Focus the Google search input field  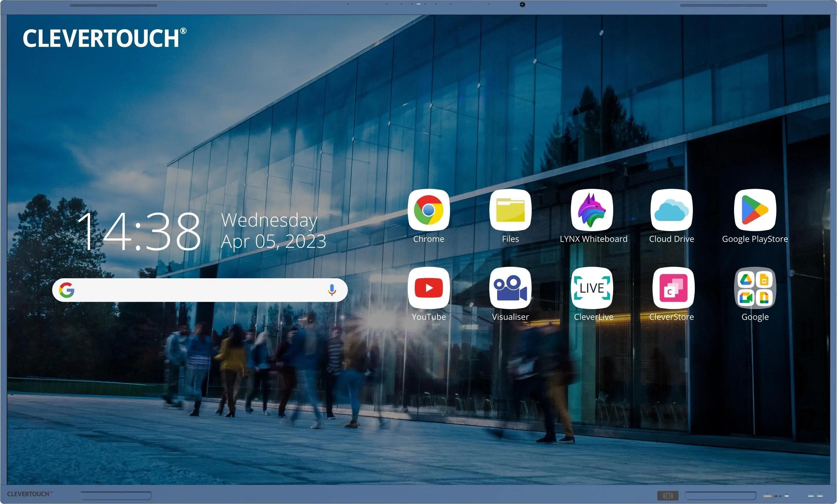pos(200,290)
